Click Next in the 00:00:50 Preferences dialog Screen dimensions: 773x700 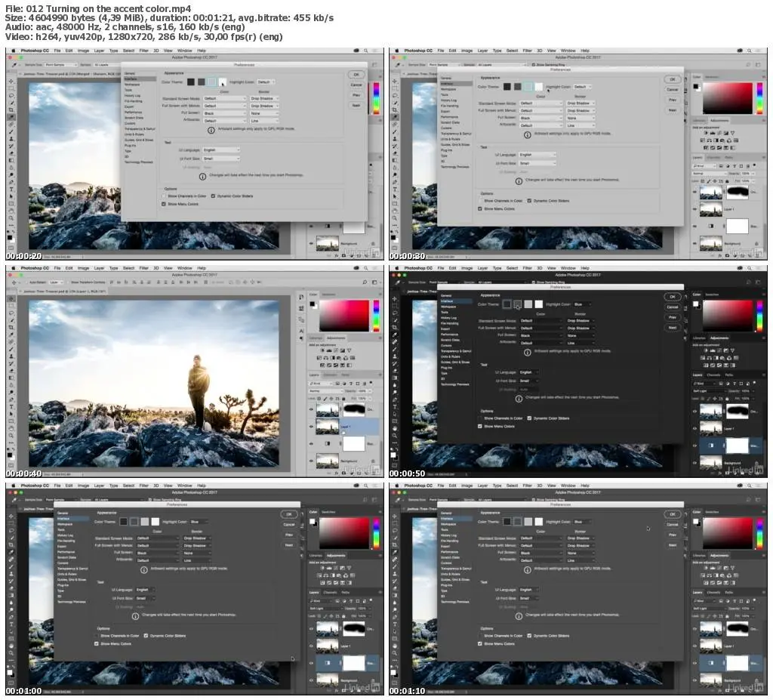(673, 328)
